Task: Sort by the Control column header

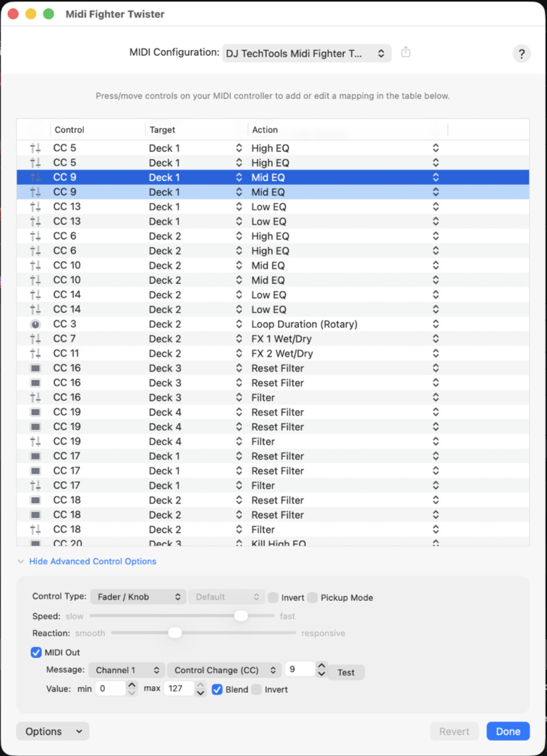Action: click(70, 130)
